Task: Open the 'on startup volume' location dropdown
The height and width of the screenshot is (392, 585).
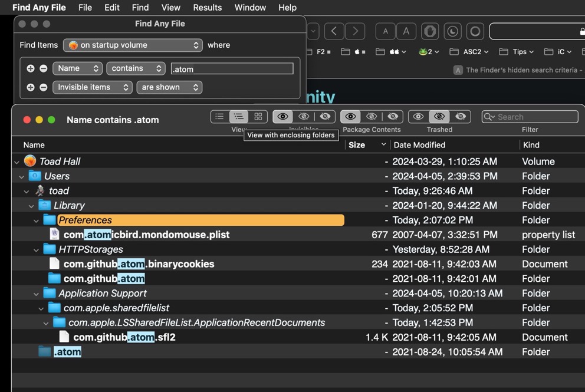Action: [x=133, y=45]
